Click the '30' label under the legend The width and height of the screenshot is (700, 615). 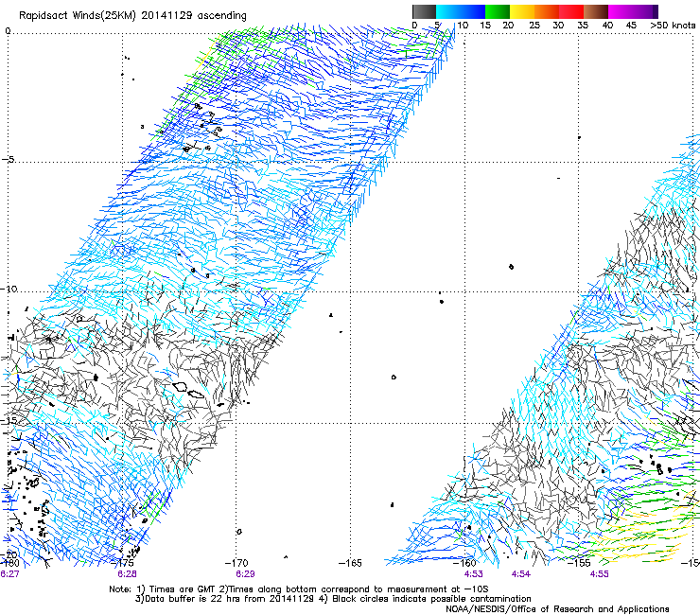pos(558,26)
